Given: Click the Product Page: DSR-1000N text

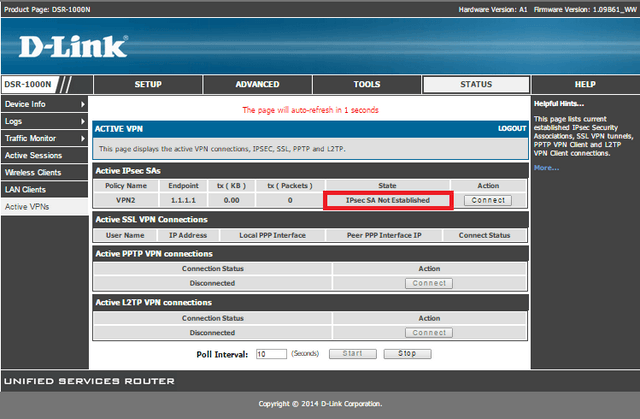Looking at the screenshot, I should click(47, 9).
